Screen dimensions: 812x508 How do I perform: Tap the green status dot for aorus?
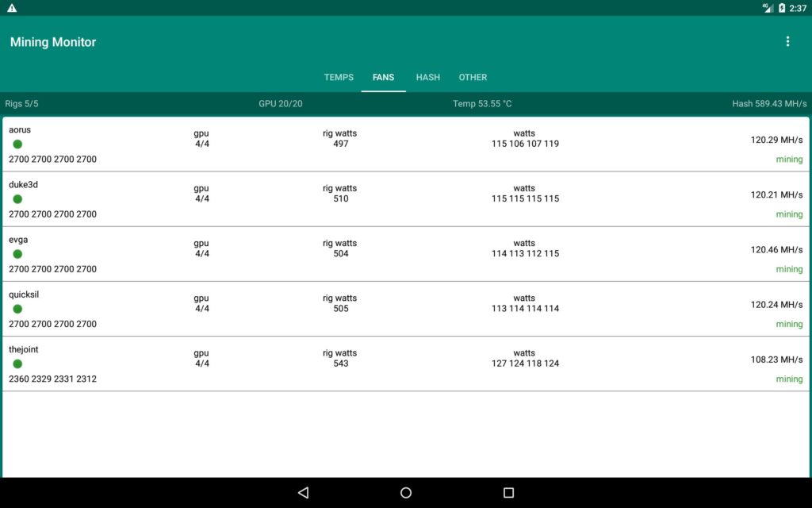click(17, 144)
